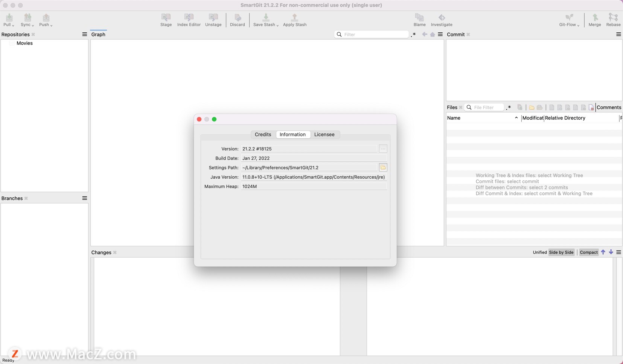The height and width of the screenshot is (364, 623).
Task: Select Side by Side diff view
Action: (x=561, y=252)
